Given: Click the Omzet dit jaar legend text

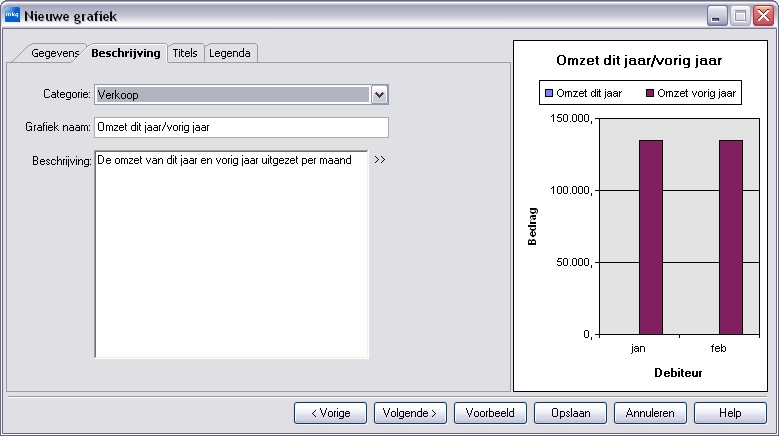Looking at the screenshot, I should point(589,93).
